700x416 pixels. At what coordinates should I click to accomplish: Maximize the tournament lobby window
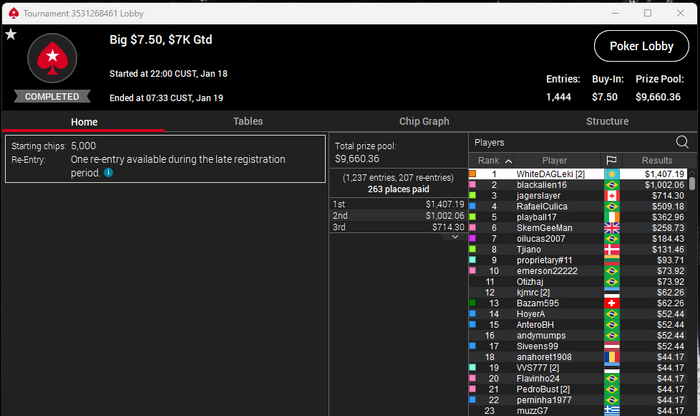click(647, 13)
